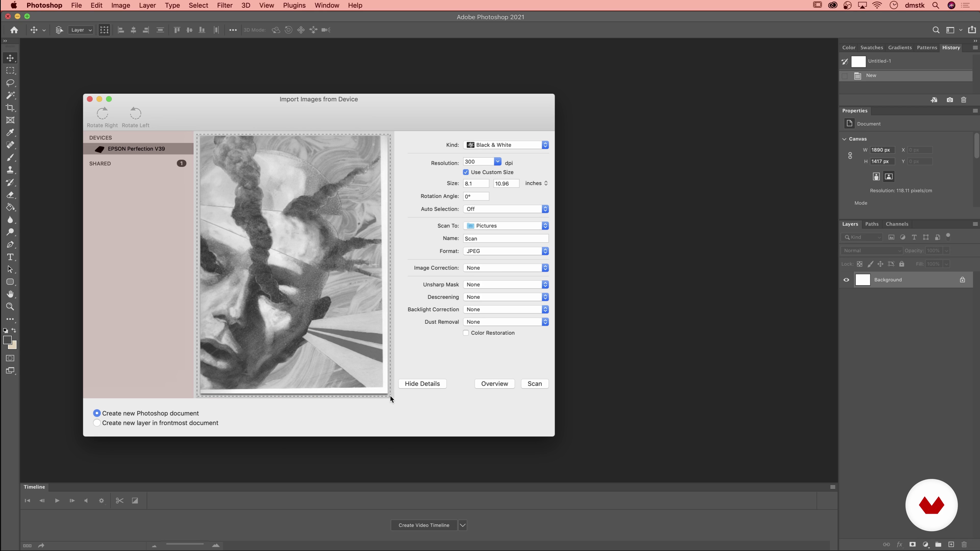The height and width of the screenshot is (551, 980).
Task: Click the Scan button
Action: tap(534, 384)
